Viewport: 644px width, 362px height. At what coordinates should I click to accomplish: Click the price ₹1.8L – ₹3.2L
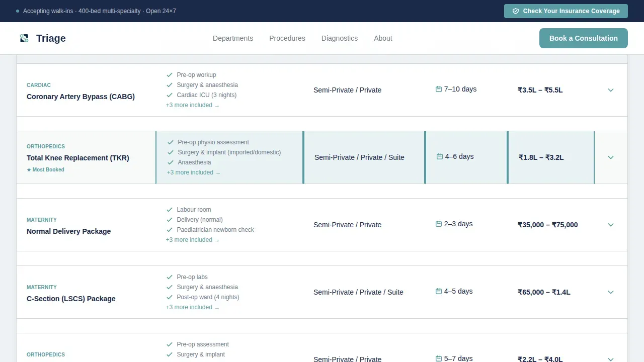pos(541,157)
